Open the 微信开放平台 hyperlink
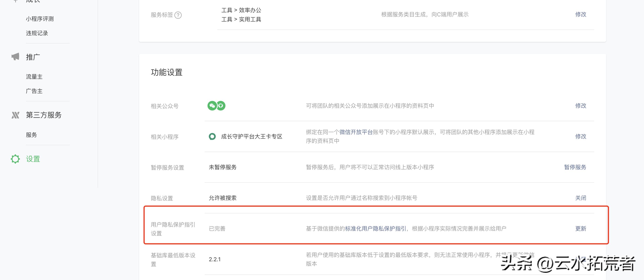This screenshot has height=280, width=644. tap(356, 132)
